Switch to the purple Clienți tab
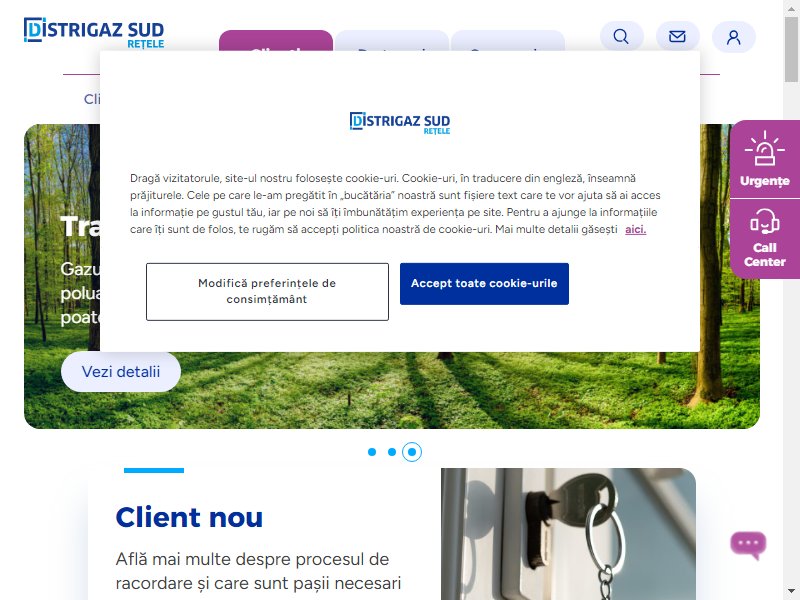Image resolution: width=800 pixels, height=600 pixels. pyautogui.click(x=276, y=41)
